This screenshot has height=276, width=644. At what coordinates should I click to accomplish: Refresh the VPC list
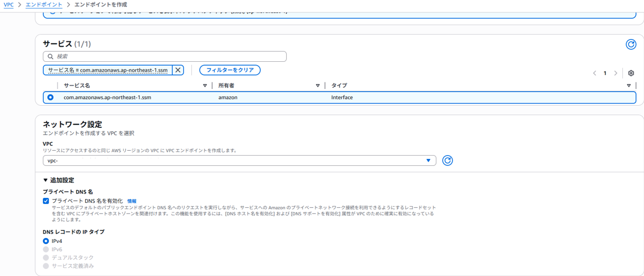pyautogui.click(x=447, y=161)
